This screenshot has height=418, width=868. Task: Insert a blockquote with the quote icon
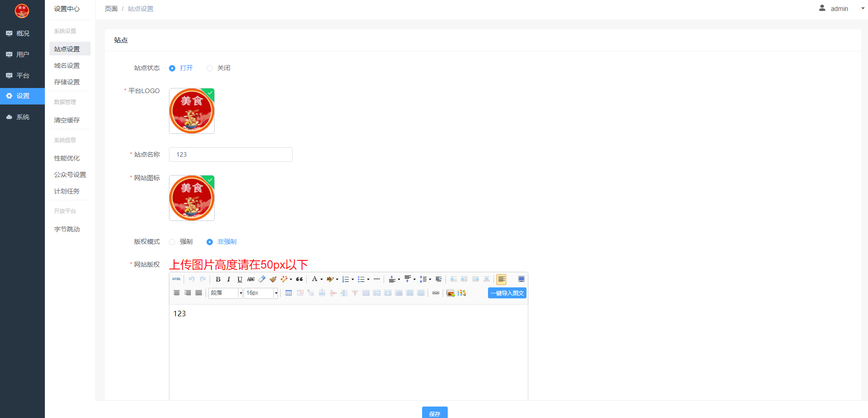tap(299, 279)
